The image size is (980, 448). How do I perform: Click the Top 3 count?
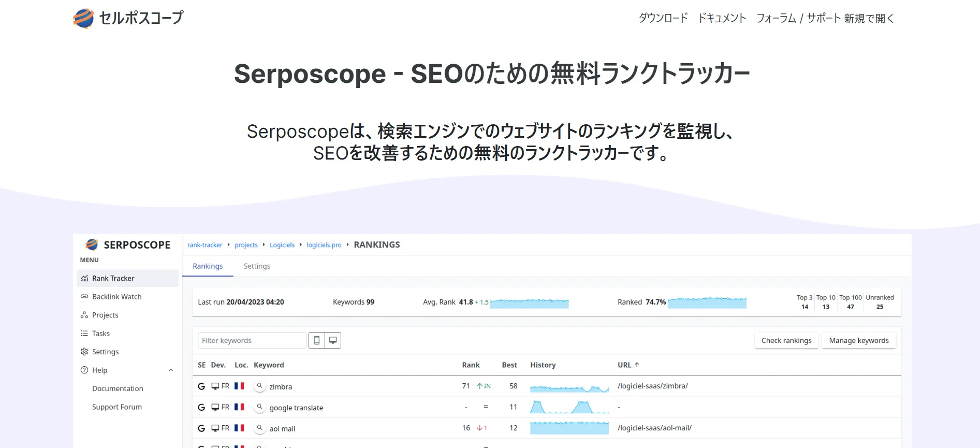(x=805, y=307)
